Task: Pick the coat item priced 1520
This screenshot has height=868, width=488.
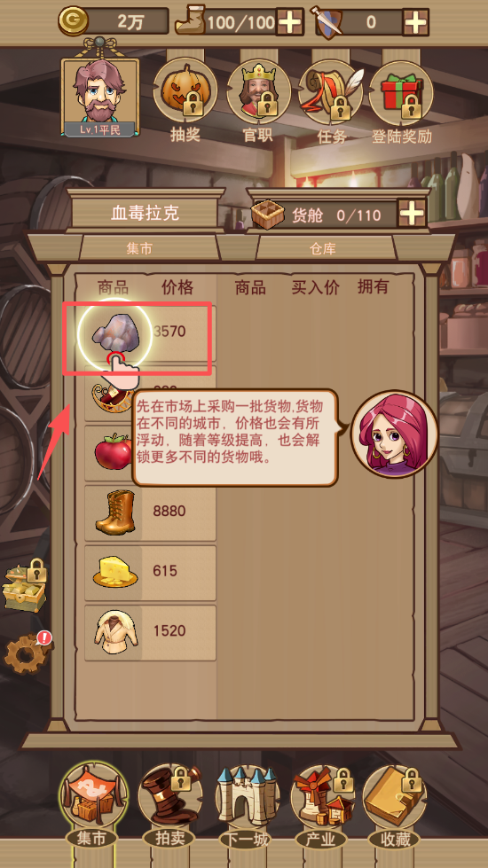Action: [150, 632]
